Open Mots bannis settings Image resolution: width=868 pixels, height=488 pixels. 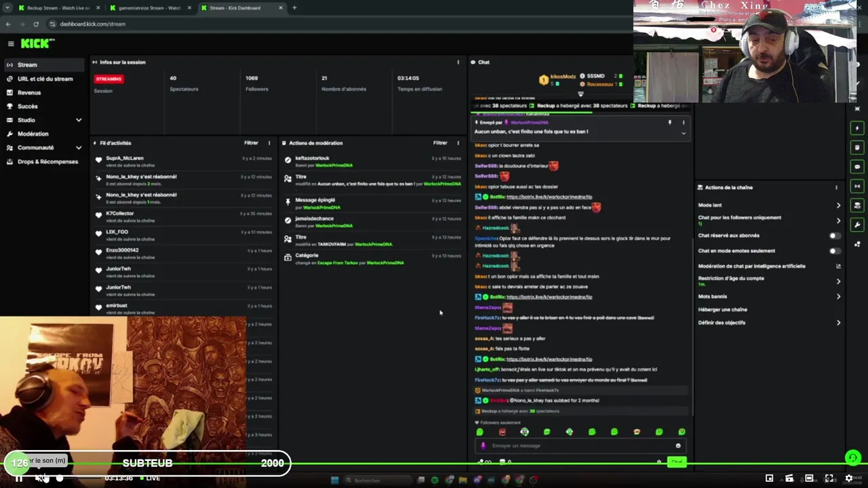click(x=769, y=296)
